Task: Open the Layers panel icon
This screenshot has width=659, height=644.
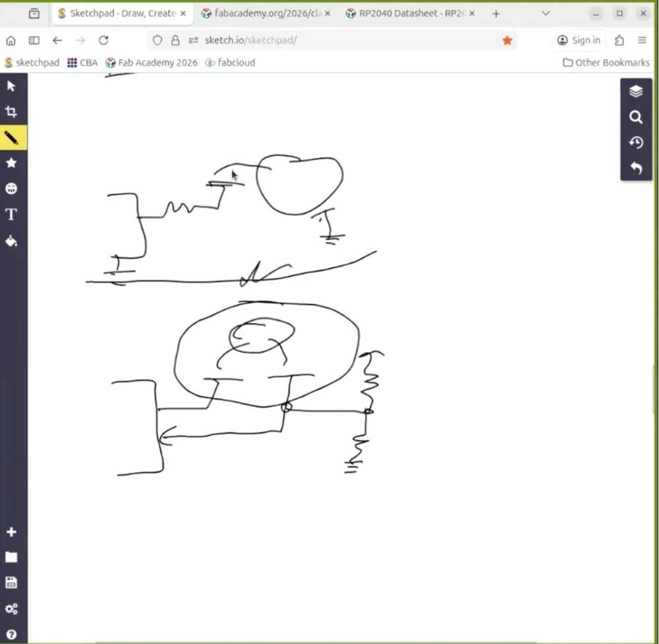Action: 636,91
